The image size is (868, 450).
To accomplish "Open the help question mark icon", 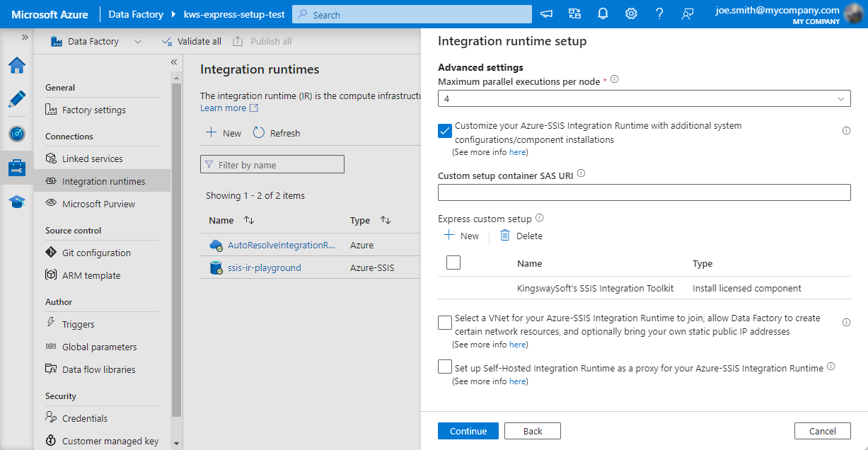I will tap(659, 14).
